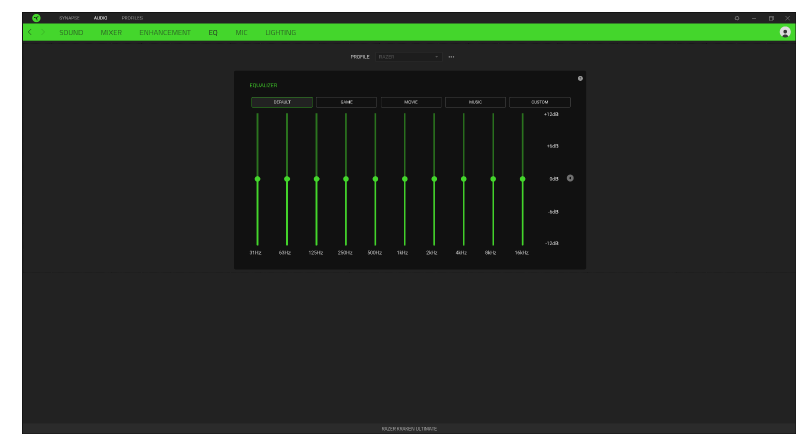This screenshot has height=445, width=811.
Task: Choose the Custom equalizer preset
Action: [x=539, y=102]
